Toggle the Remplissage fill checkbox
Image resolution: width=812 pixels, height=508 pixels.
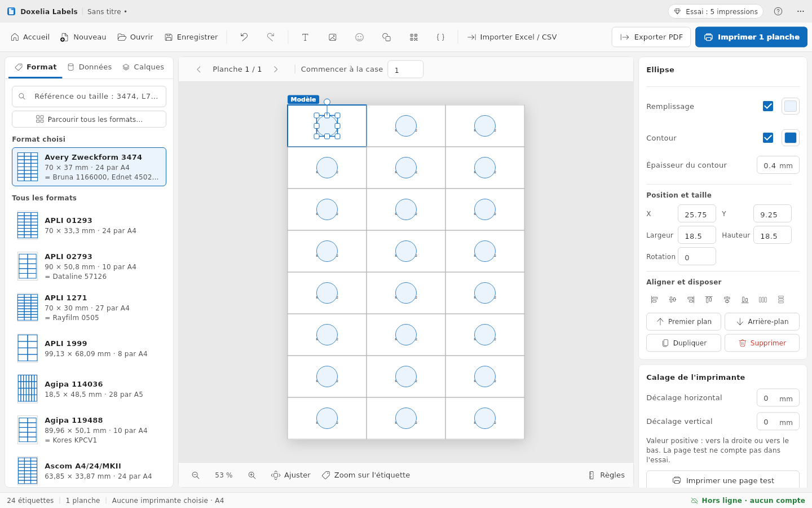click(x=768, y=106)
